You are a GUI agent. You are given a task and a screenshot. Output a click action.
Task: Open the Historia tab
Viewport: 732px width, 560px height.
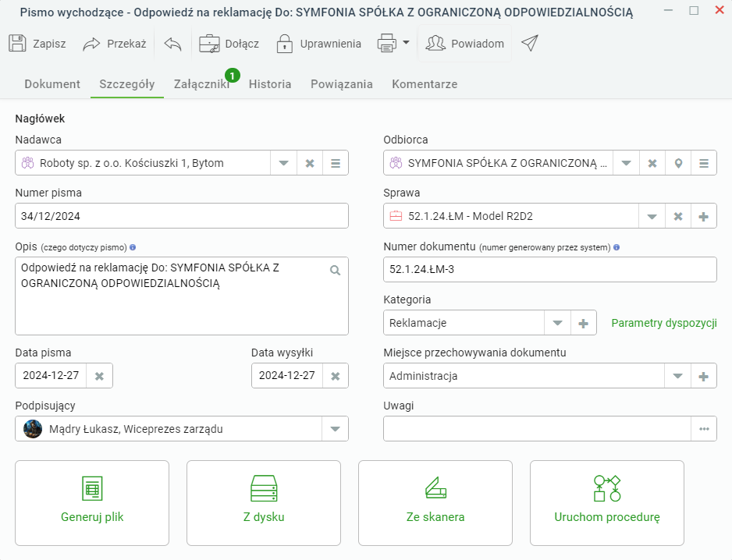click(x=270, y=84)
